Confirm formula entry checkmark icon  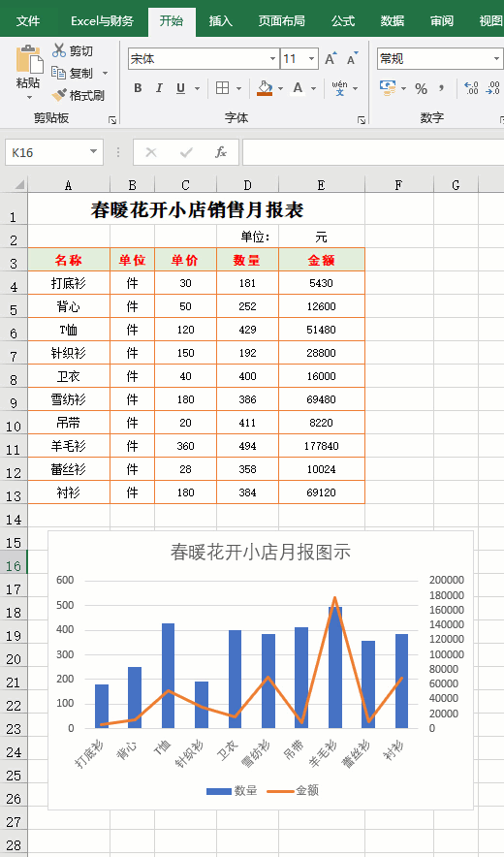tap(186, 152)
